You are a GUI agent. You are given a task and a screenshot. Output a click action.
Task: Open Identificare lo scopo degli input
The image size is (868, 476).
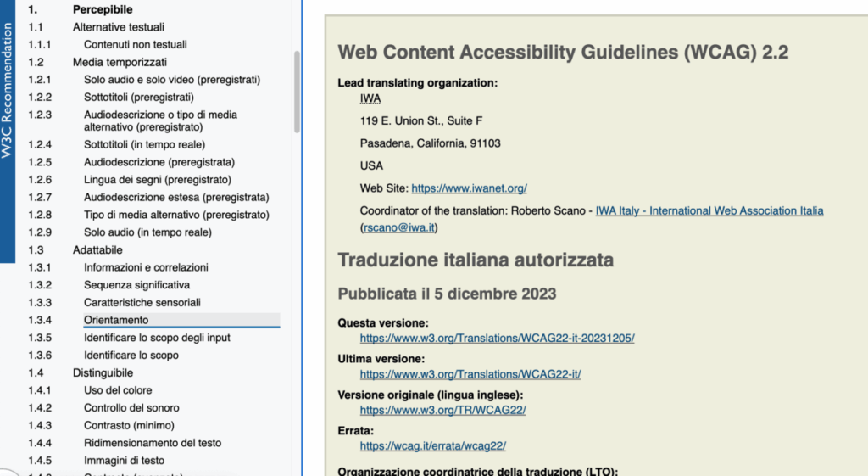[157, 338]
